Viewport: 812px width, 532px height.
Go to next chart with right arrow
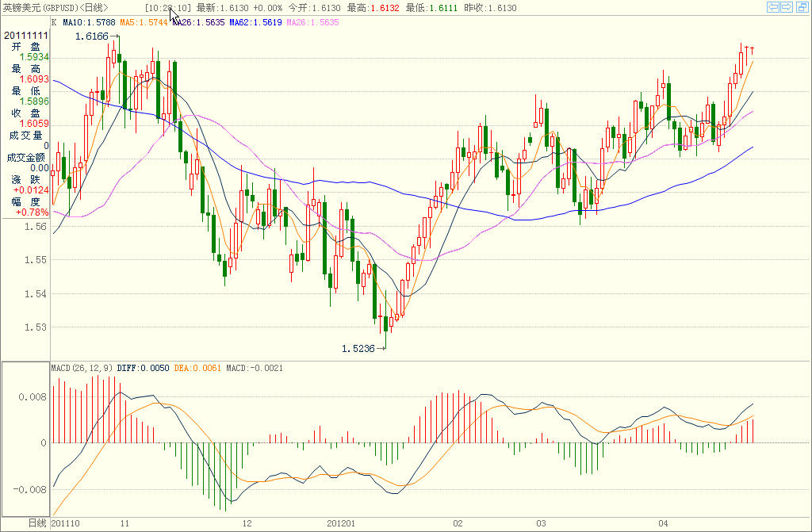coord(787,6)
